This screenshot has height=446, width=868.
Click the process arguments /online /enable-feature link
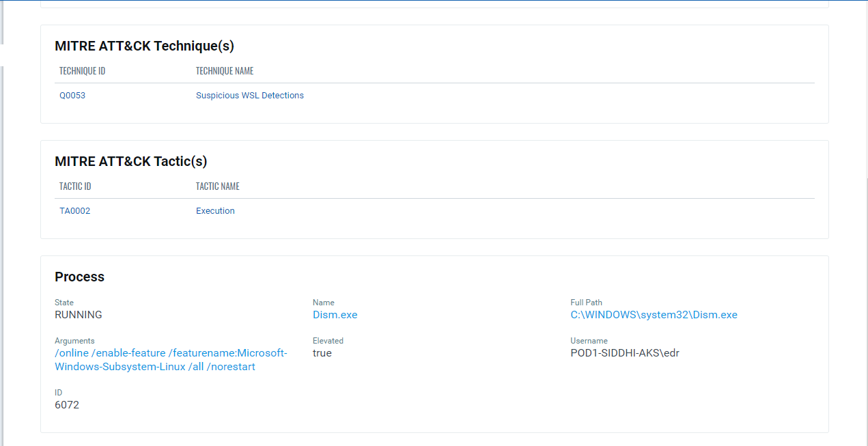click(x=171, y=360)
